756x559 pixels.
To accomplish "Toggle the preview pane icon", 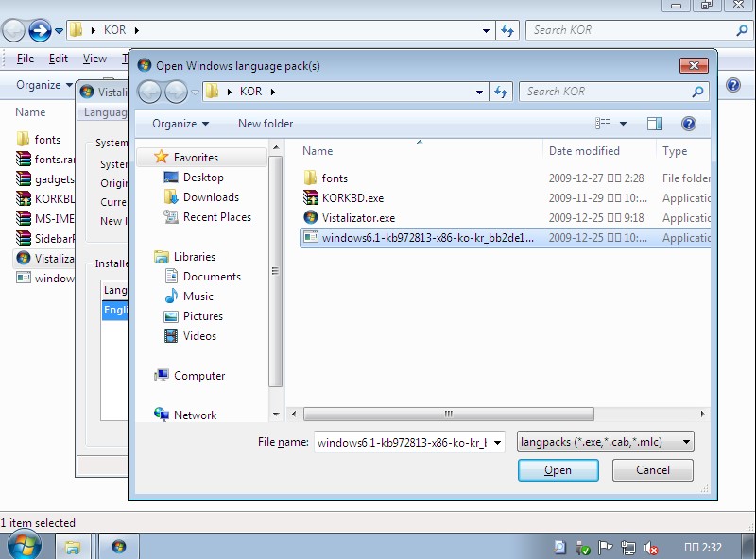I will click(654, 124).
